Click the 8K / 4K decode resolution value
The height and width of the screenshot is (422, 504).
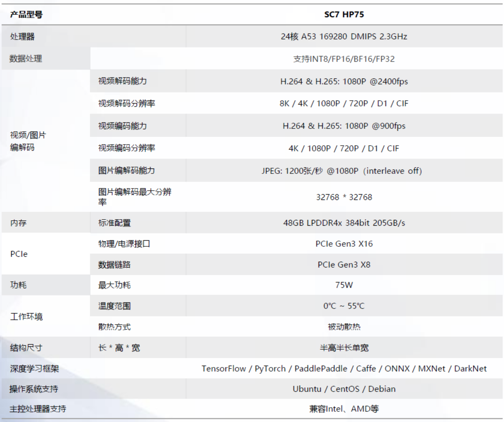pyautogui.click(x=344, y=104)
